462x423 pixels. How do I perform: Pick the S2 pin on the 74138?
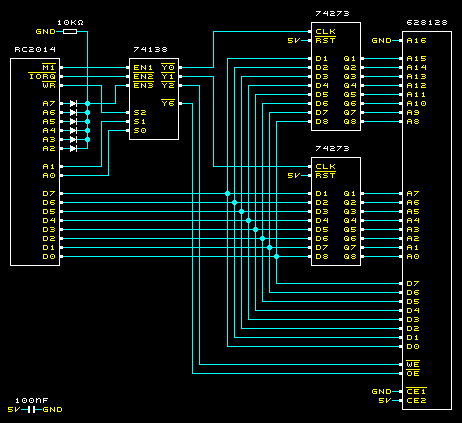tap(140, 113)
